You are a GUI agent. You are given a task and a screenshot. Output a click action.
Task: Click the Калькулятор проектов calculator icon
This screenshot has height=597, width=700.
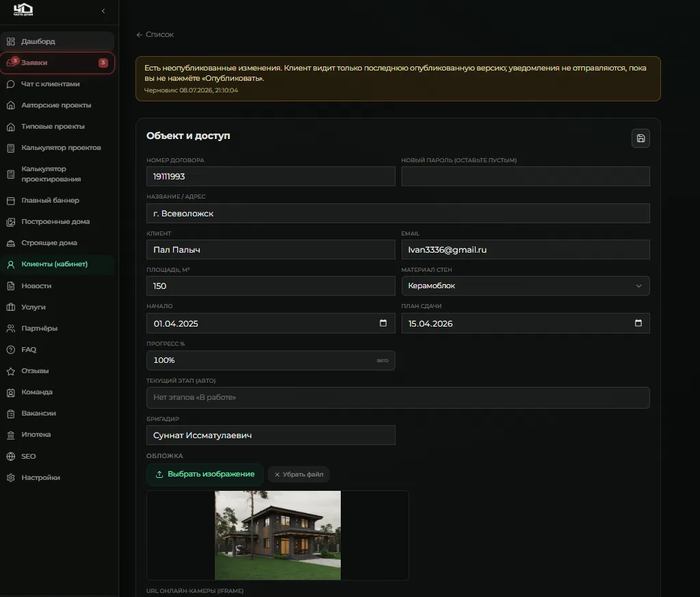pyautogui.click(x=11, y=148)
